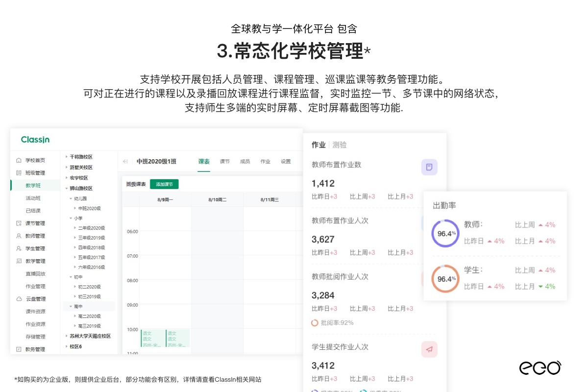Expand the 干将路校区 campus node
Screen dimensions: 588x392
tap(66, 157)
